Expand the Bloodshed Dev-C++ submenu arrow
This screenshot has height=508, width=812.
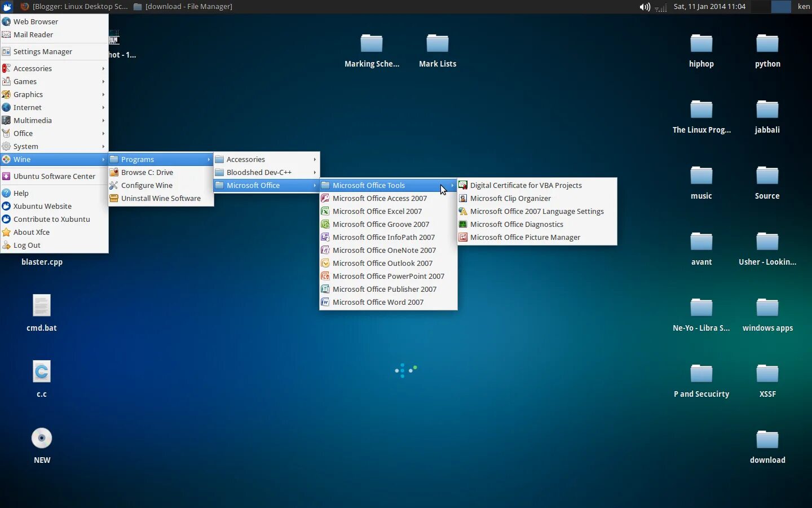tap(315, 172)
